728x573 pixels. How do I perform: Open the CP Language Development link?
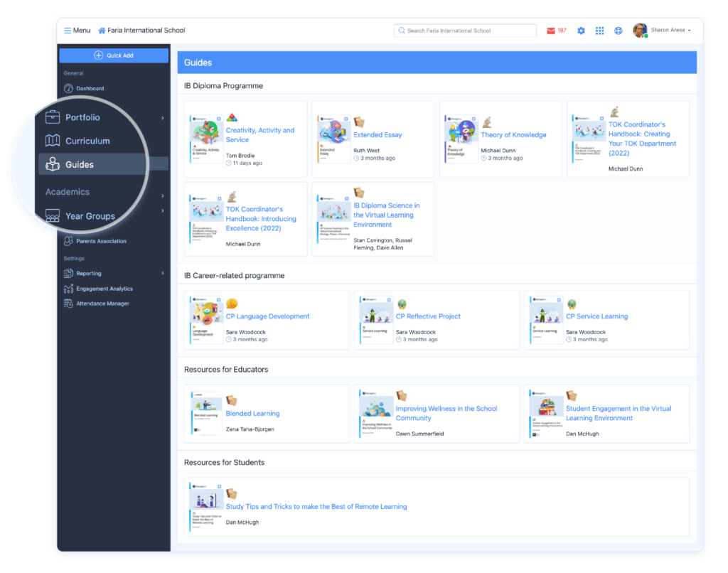(267, 316)
